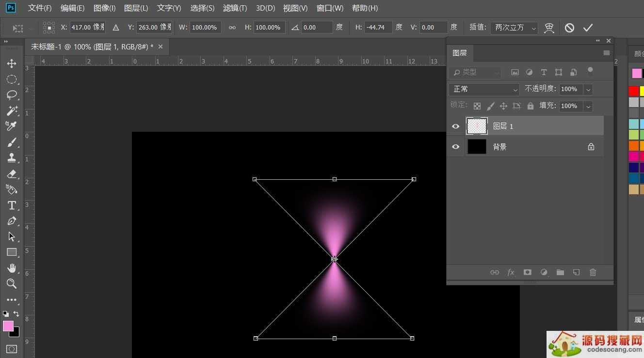
Task: Close the 未标题-1 document tab
Action: 161,47
